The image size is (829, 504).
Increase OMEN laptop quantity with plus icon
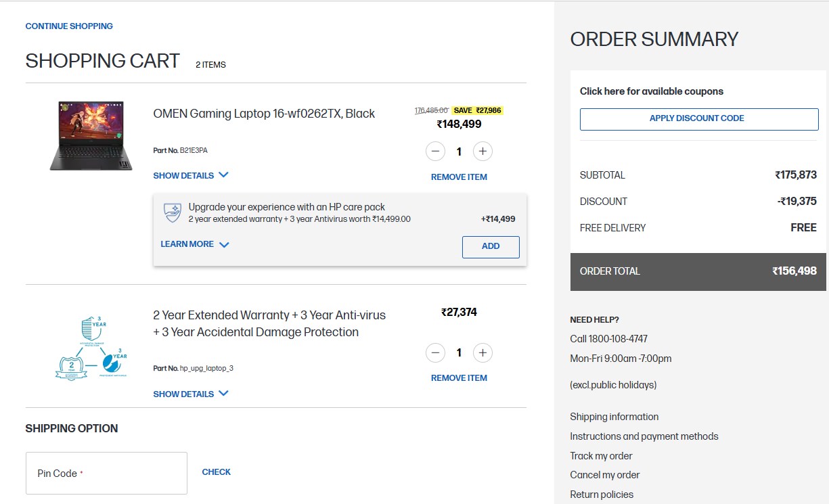[x=482, y=152]
